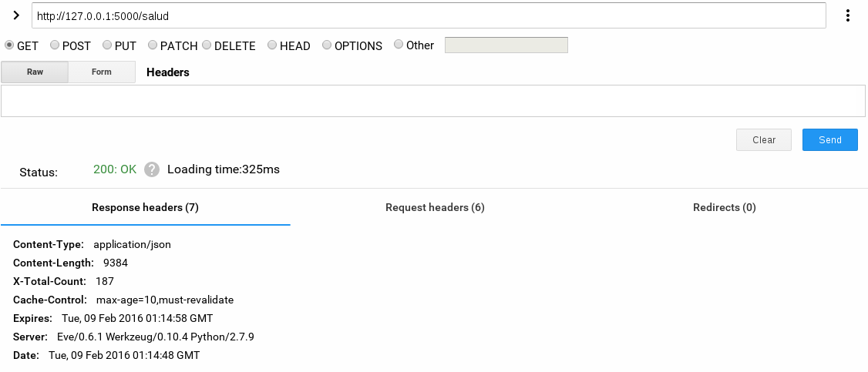Click the custom method input field
Image resolution: width=868 pixels, height=372 pixels.
click(506, 45)
